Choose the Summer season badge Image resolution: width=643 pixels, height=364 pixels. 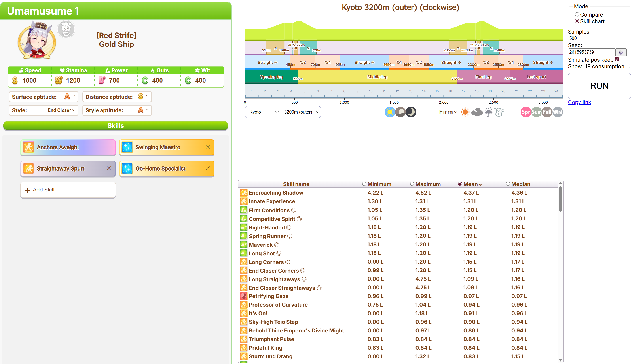536,112
